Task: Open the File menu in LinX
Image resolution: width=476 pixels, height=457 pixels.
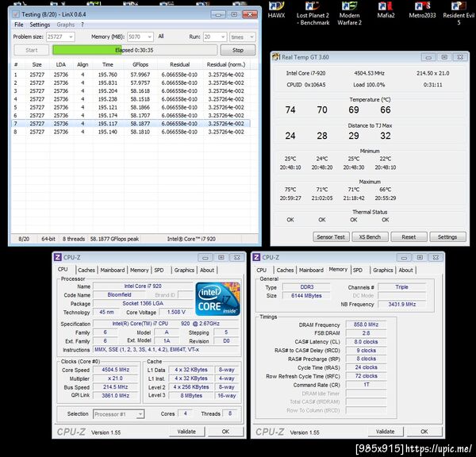Action: tap(19, 25)
